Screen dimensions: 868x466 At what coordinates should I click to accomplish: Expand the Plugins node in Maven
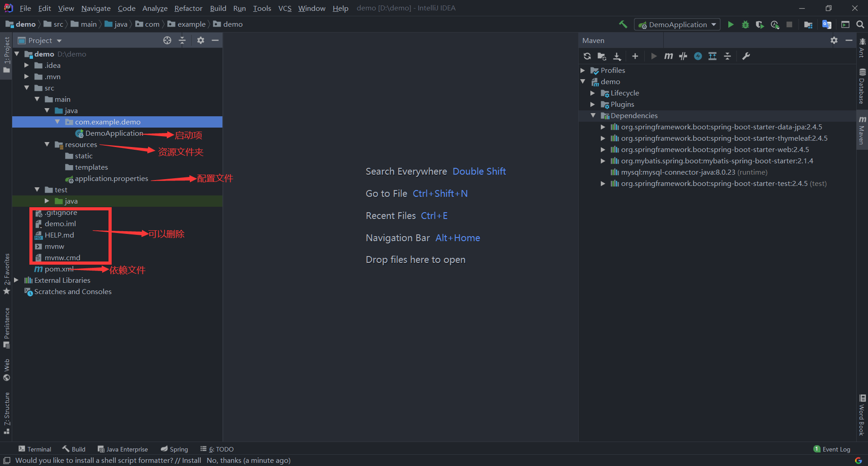[593, 104]
